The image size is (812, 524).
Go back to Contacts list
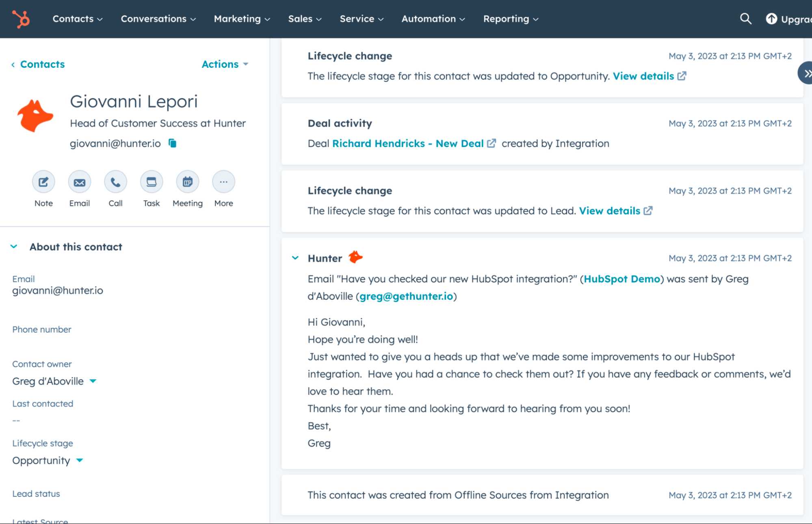pyautogui.click(x=38, y=64)
